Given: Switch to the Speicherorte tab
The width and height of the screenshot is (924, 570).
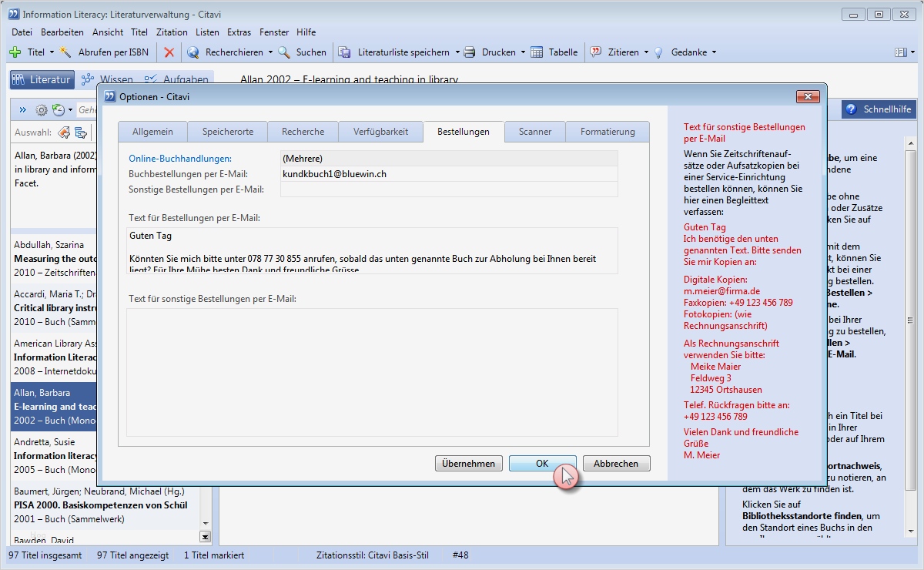Looking at the screenshot, I should 228,132.
